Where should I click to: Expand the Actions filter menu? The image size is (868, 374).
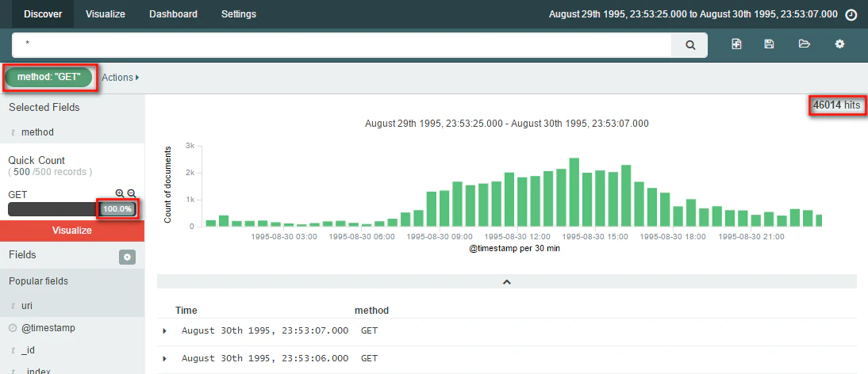point(120,78)
